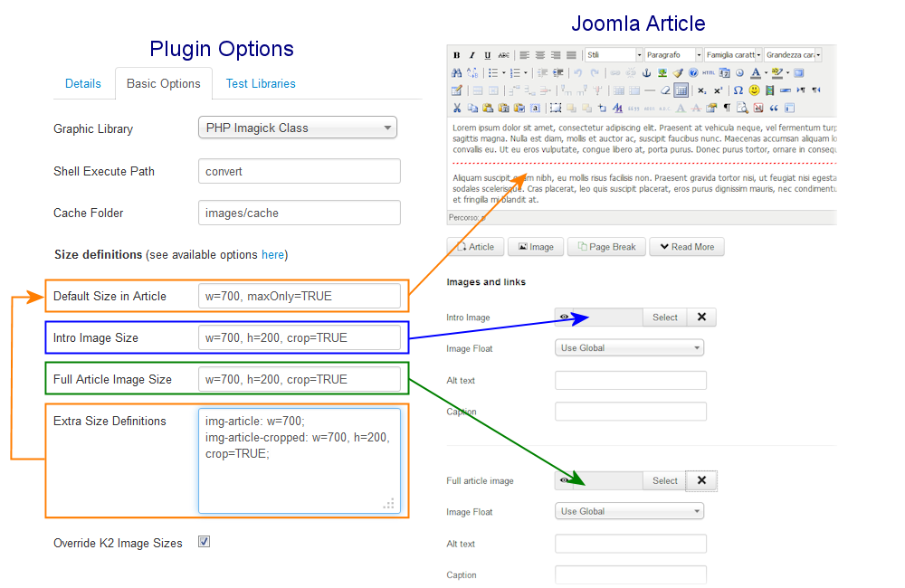This screenshot has width=905, height=588.
Task: Preview Intro Image via eye icon
Action: pos(565,318)
